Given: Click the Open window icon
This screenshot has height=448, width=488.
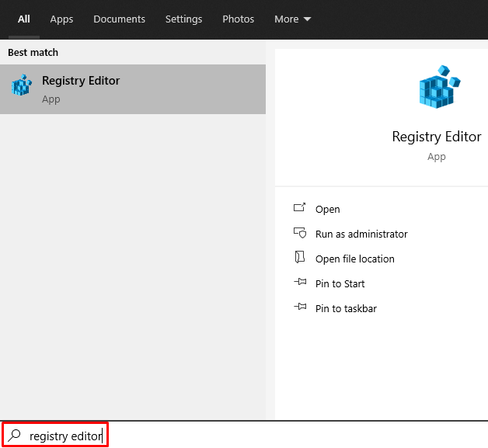Looking at the screenshot, I should click(x=300, y=207).
